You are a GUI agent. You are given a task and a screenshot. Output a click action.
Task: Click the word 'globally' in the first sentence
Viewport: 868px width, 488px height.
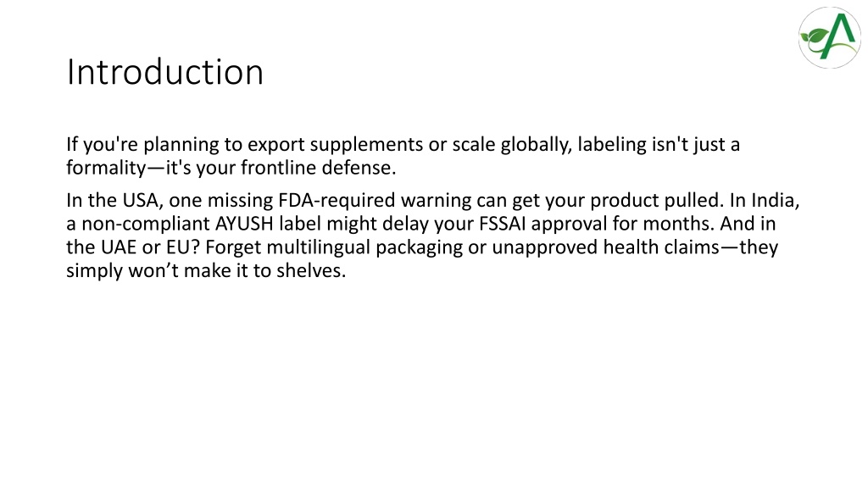coord(536,144)
